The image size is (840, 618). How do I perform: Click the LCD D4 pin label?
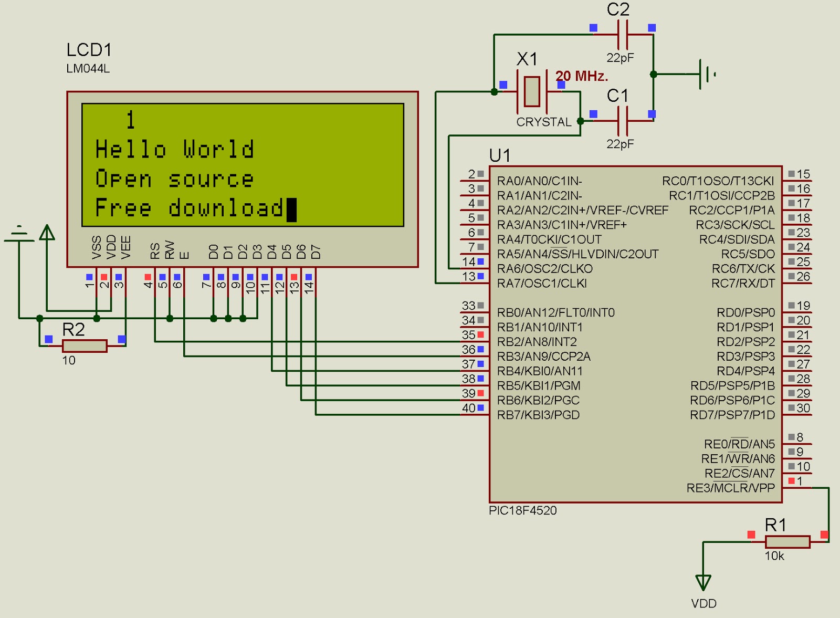pyautogui.click(x=271, y=252)
